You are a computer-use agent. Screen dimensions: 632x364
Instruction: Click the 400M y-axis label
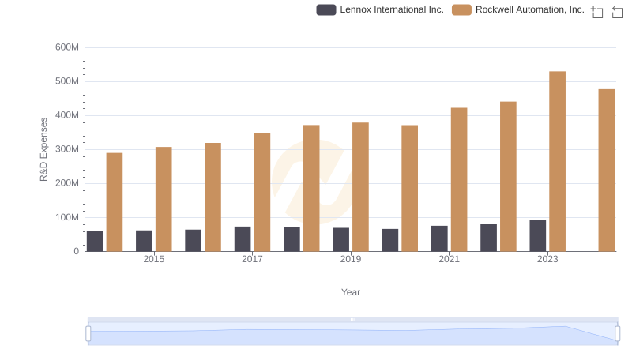point(67,115)
